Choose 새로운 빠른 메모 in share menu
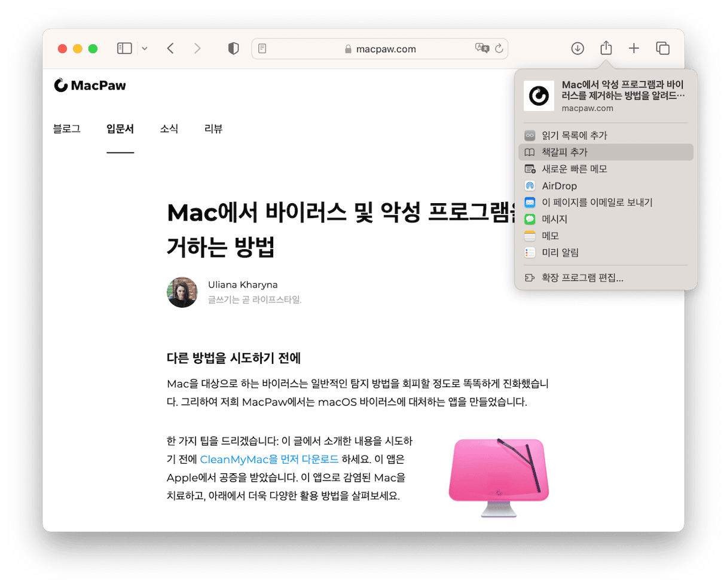This screenshot has width=727, height=588. [606, 169]
